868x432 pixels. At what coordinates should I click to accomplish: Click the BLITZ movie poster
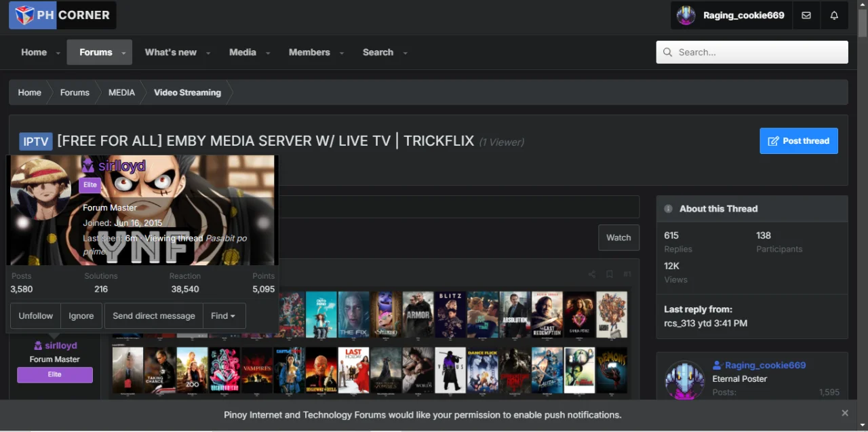point(450,315)
